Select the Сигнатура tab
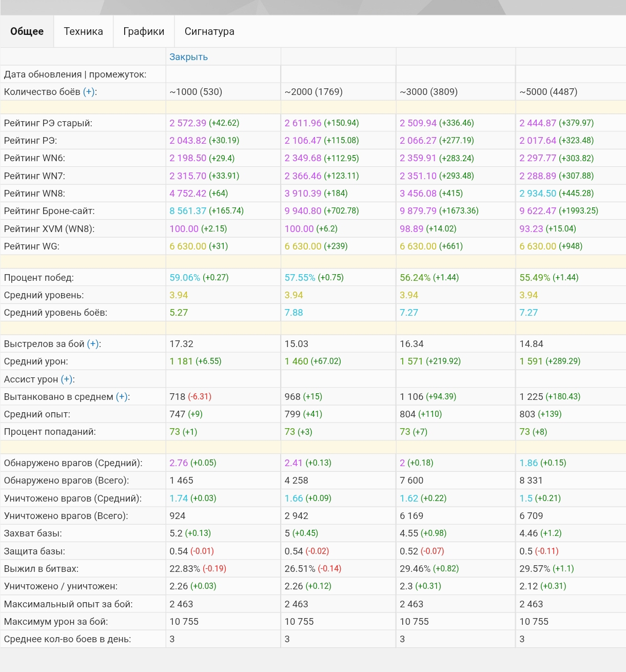626x672 pixels. [x=209, y=31]
